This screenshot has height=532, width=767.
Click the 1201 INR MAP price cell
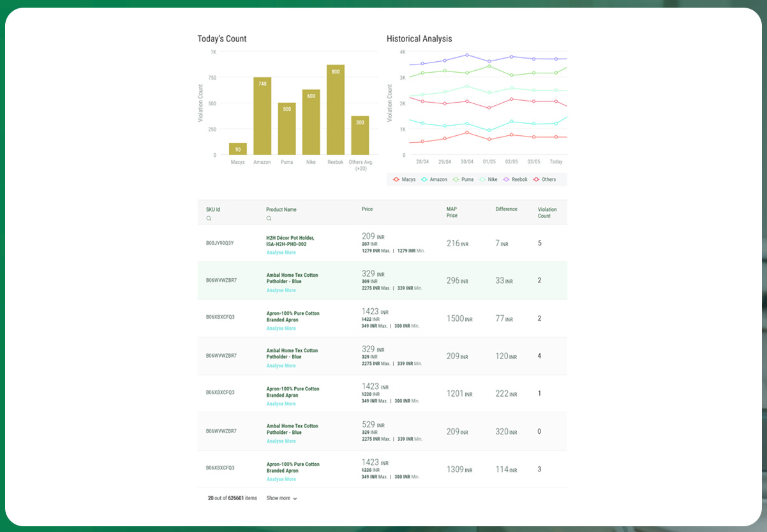pyautogui.click(x=459, y=394)
